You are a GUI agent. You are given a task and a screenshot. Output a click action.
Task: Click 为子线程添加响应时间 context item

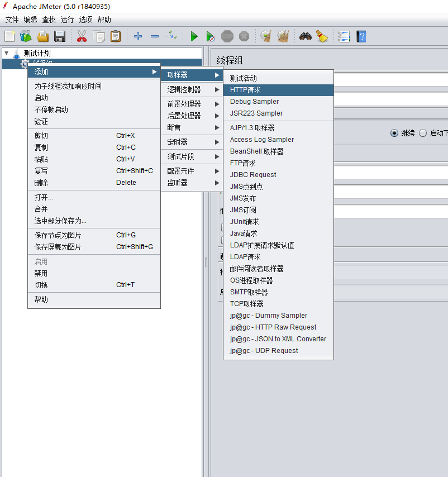pos(94,87)
